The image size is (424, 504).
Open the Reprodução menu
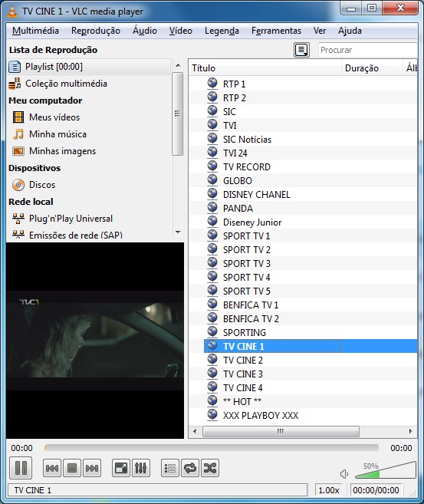pos(96,31)
